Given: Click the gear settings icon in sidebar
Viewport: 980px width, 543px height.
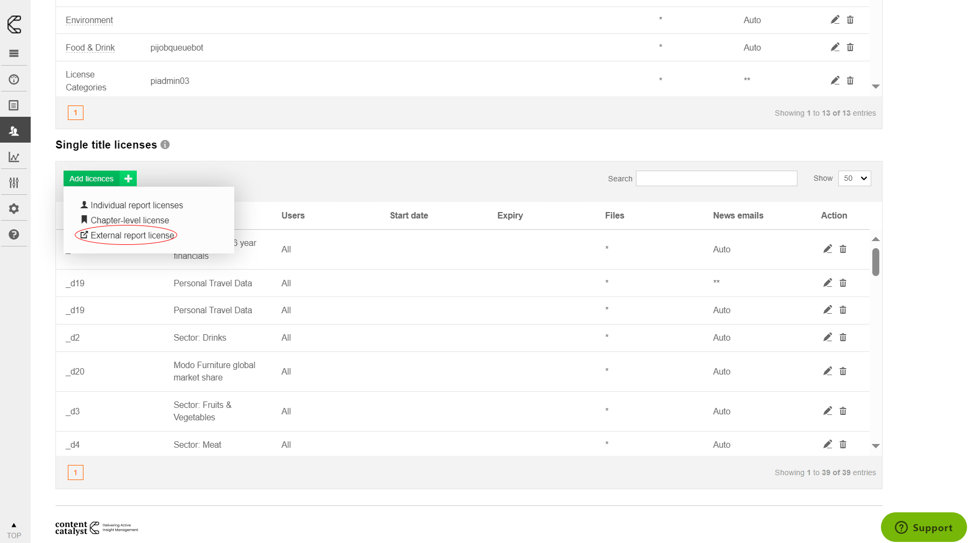Looking at the screenshot, I should [x=14, y=209].
